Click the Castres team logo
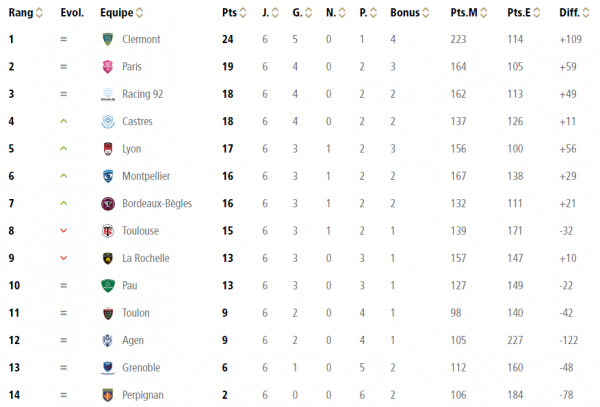 click(107, 121)
